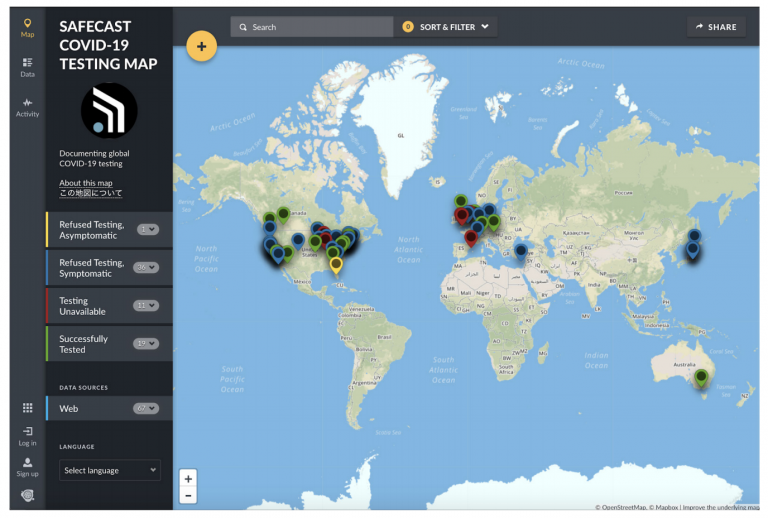
Task: Click the OpenStreetMap attribution link
Action: [x=621, y=507]
